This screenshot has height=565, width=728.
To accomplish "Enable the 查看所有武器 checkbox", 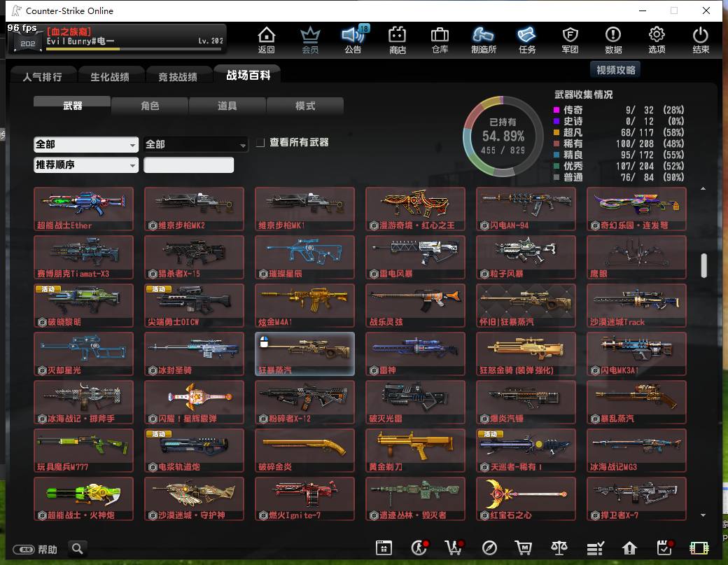I will tap(261, 143).
